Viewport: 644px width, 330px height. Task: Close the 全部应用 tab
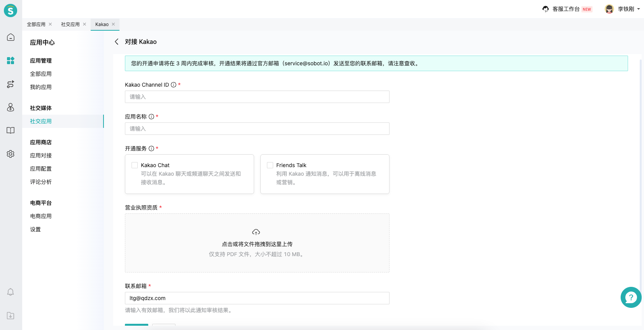(50, 24)
